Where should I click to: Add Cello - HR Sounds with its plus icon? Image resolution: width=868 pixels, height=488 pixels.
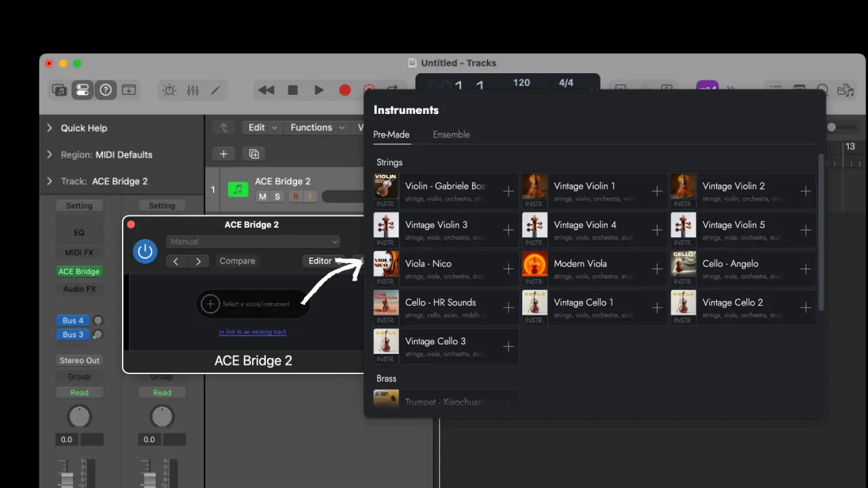coord(508,308)
